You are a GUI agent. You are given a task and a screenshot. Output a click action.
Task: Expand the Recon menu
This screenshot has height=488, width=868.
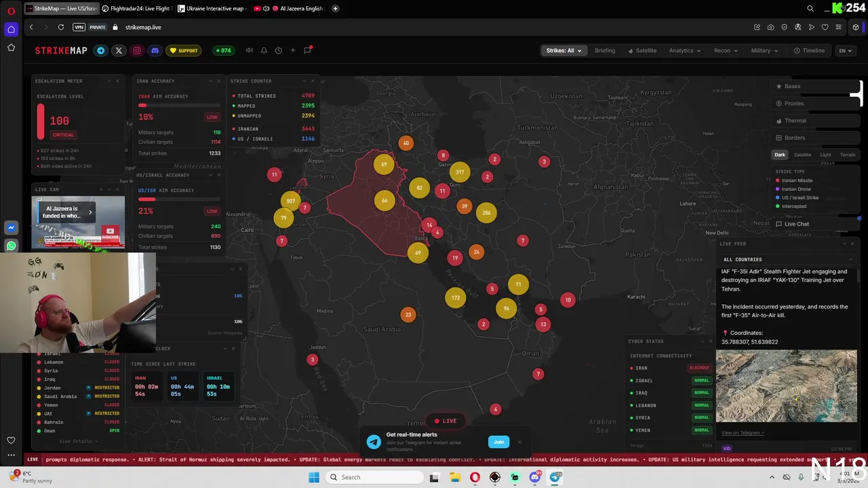click(726, 50)
